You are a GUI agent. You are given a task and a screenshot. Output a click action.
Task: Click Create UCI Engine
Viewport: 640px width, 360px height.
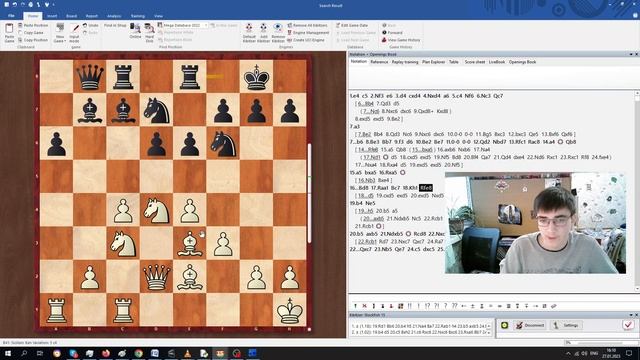pos(306,40)
